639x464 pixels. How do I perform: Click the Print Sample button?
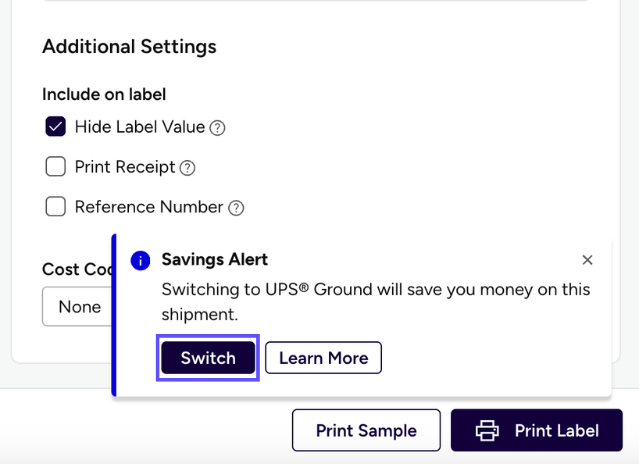(x=366, y=431)
